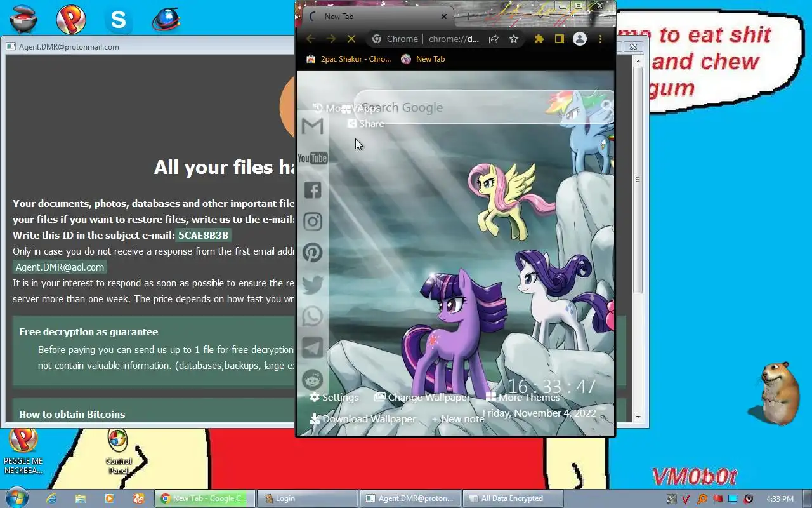812x508 pixels.
Task: Click red V tray icon
Action: click(686, 498)
